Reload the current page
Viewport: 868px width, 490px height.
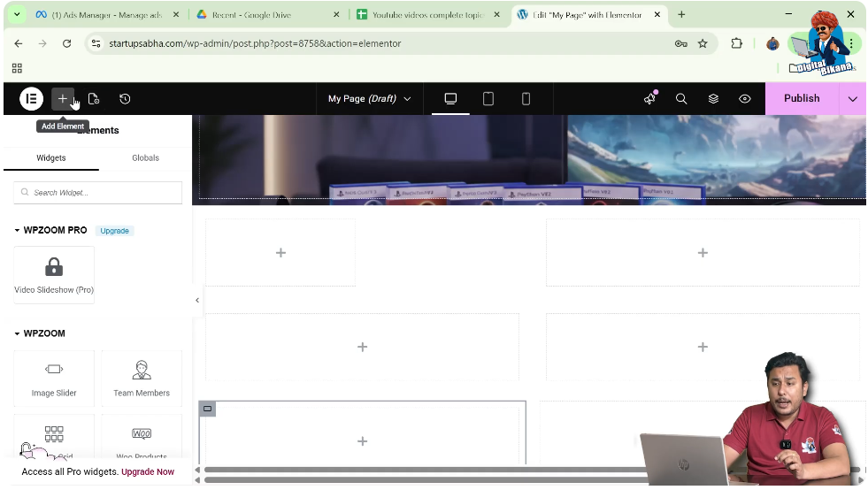click(67, 43)
